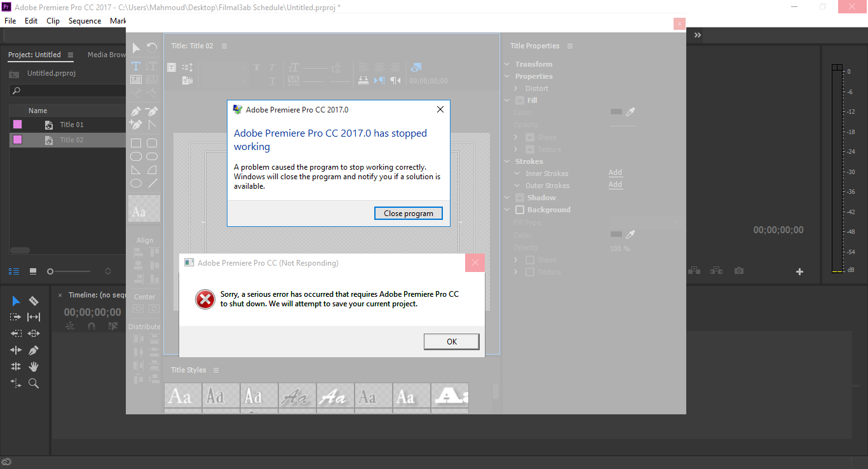This screenshot has width=868, height=469.
Task: Open Title Styles panel menu
Action: click(x=216, y=370)
